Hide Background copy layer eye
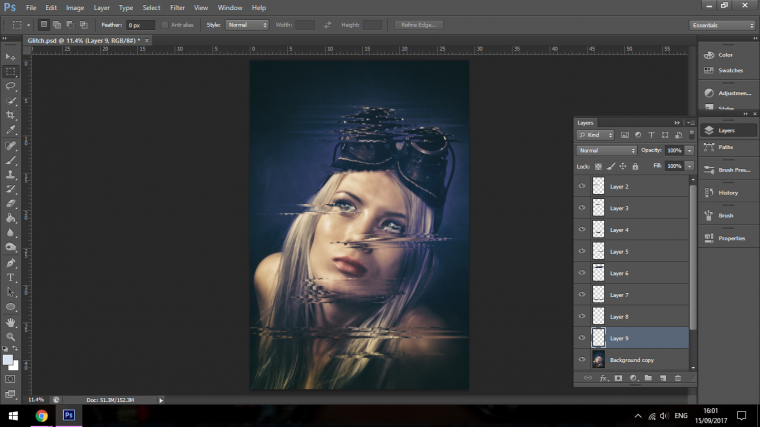 point(582,360)
